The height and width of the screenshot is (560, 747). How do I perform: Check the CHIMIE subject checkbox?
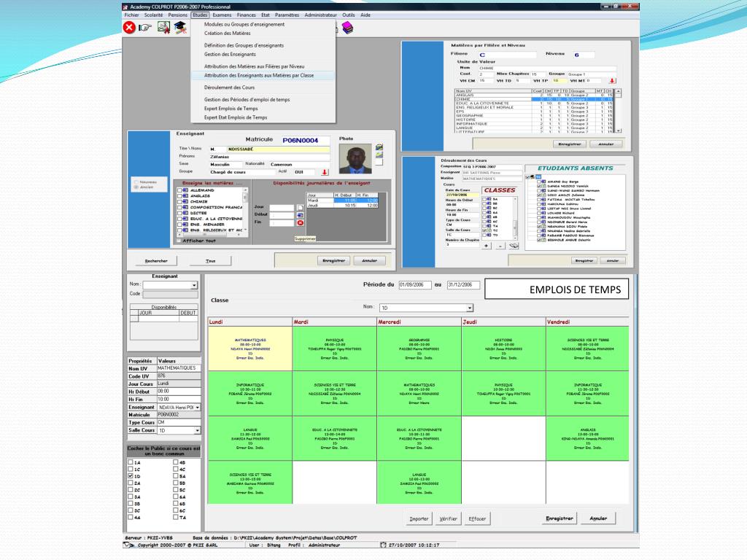[x=179, y=201]
